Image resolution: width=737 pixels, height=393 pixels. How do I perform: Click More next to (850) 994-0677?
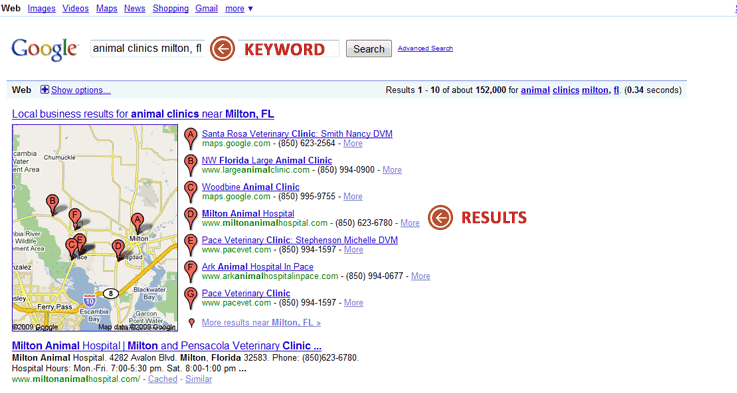(421, 276)
